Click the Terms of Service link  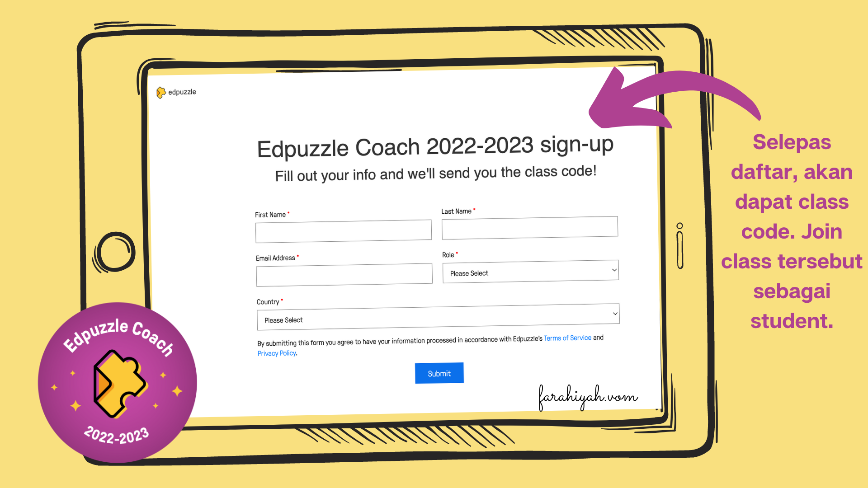[567, 338]
